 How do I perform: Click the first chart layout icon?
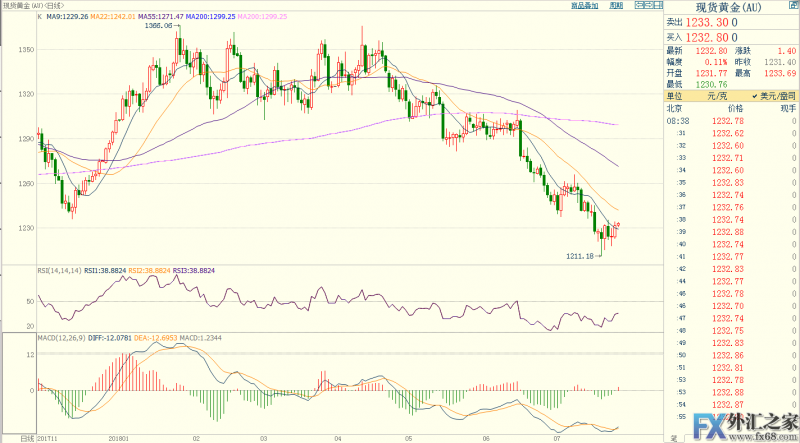click(x=637, y=6)
